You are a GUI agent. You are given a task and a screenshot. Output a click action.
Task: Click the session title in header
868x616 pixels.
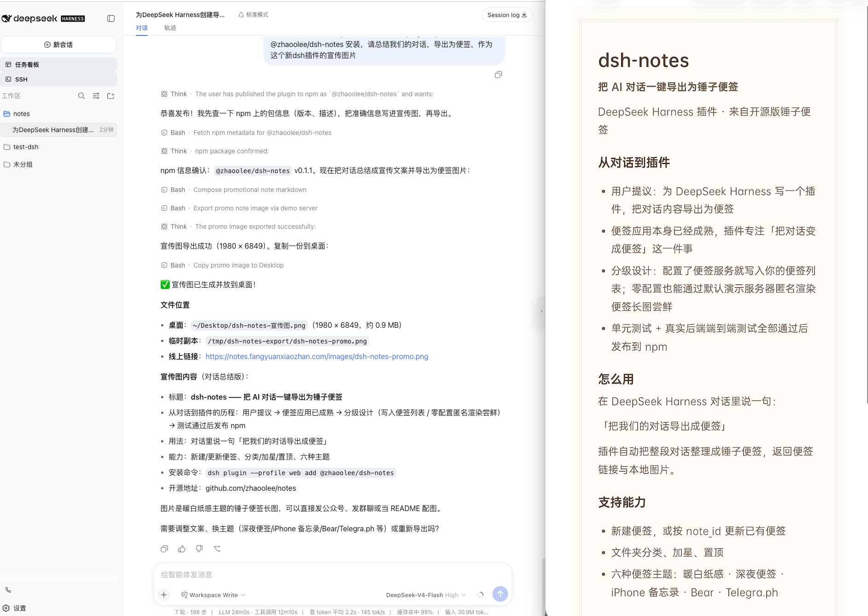click(180, 15)
